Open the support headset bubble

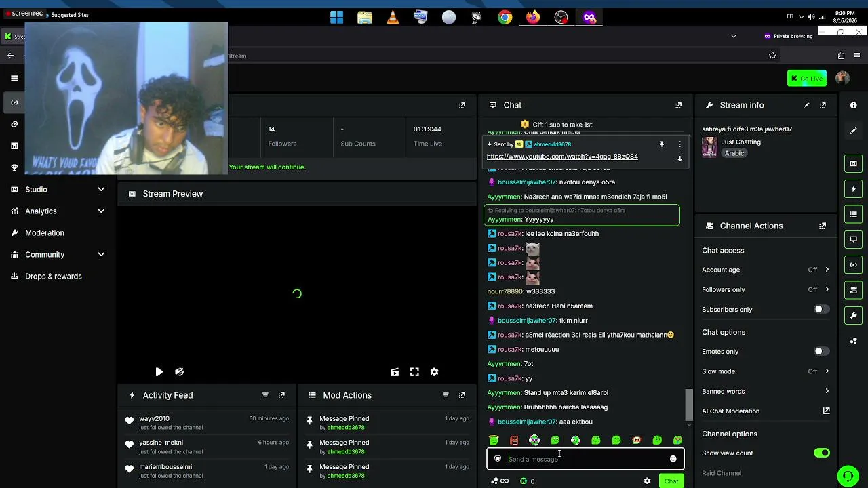848,476
